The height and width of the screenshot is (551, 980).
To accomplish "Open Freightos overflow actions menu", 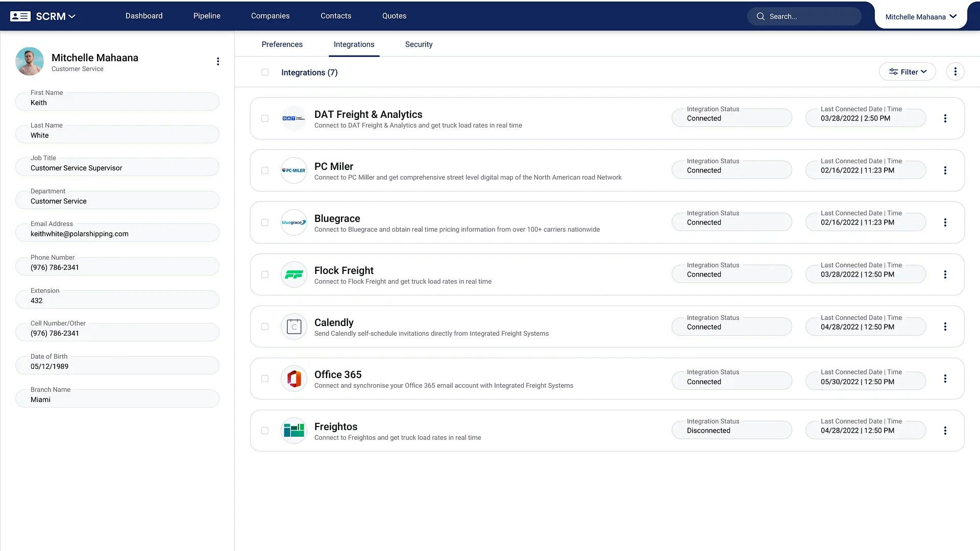I will coord(945,430).
